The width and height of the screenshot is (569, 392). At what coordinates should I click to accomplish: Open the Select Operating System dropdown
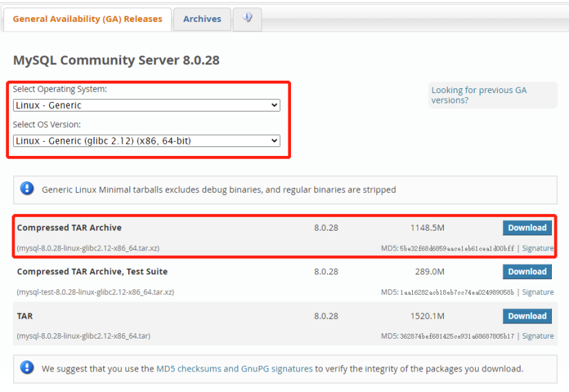147,105
